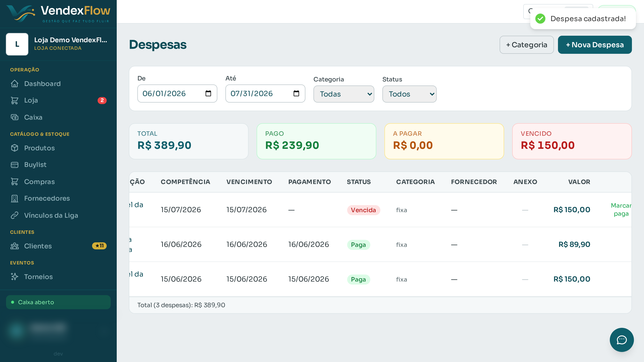Screen dimensions: 644x362
Task: Click the VendexFlow wave logo
Action: [21, 14]
